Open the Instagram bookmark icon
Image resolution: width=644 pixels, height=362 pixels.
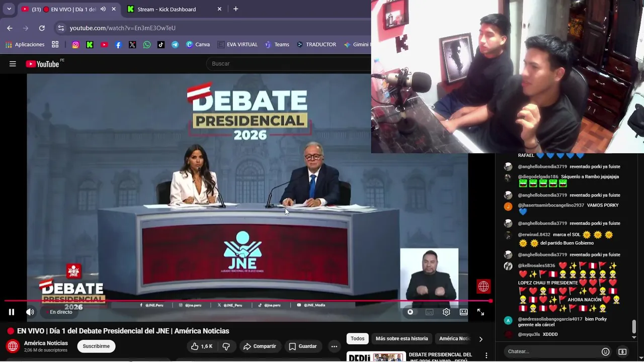75,45
